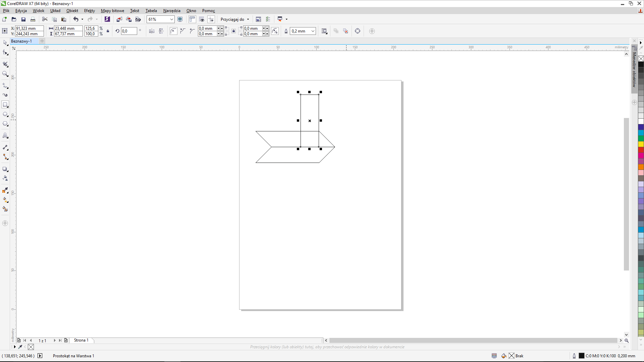Screen dimensions: 644x362
Task: Expand the Przyciągaj do dropdown
Action: [x=248, y=19]
